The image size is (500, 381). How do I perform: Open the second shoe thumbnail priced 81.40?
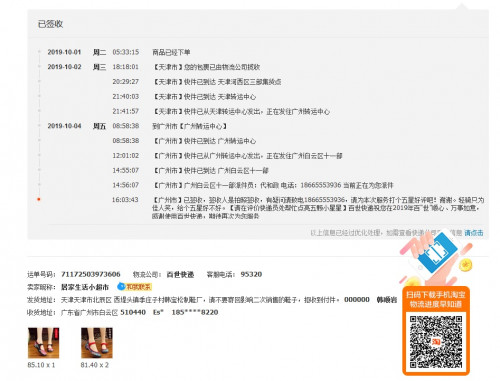coord(97,343)
